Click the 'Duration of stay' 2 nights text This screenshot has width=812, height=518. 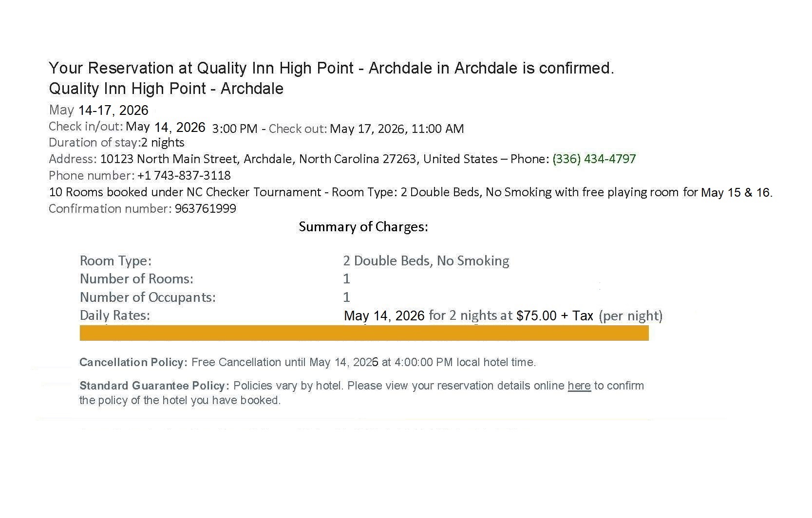(163, 143)
